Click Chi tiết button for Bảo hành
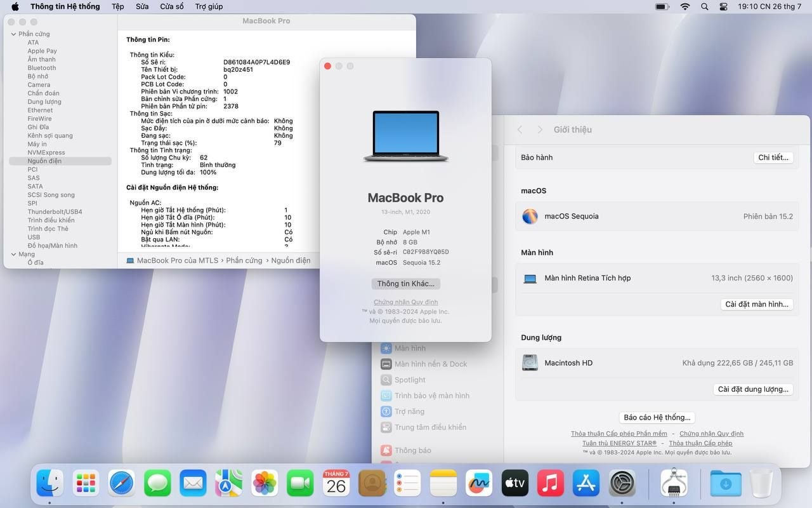Screen dimensions: 812x508 pos(773,157)
